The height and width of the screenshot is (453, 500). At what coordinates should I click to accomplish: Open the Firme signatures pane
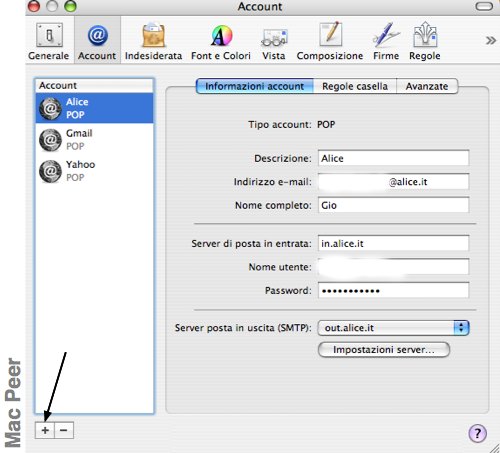click(x=386, y=42)
